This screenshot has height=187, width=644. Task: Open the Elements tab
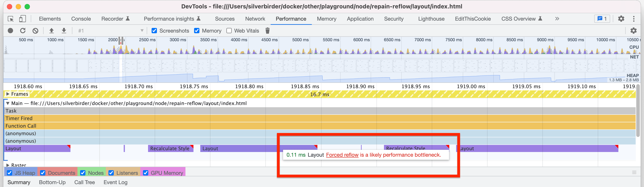(x=50, y=19)
